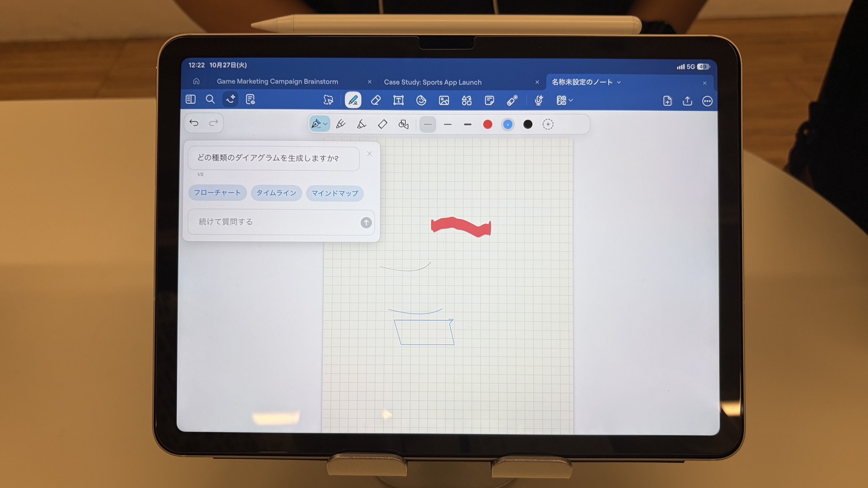Screen dimensions: 868x488
Task: Toggle the sidebar thumbnails panel icon
Action: [x=191, y=99]
